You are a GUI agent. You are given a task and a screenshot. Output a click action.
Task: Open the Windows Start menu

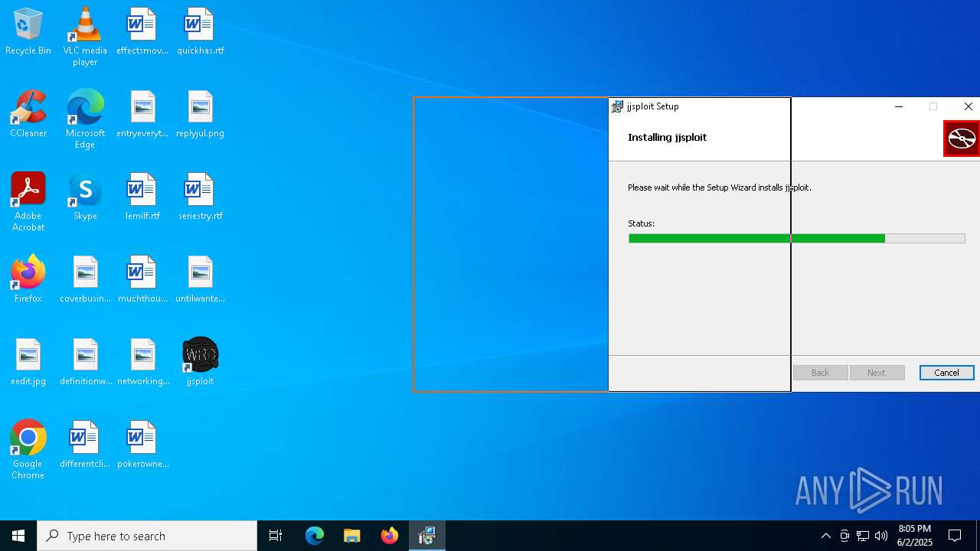18,536
